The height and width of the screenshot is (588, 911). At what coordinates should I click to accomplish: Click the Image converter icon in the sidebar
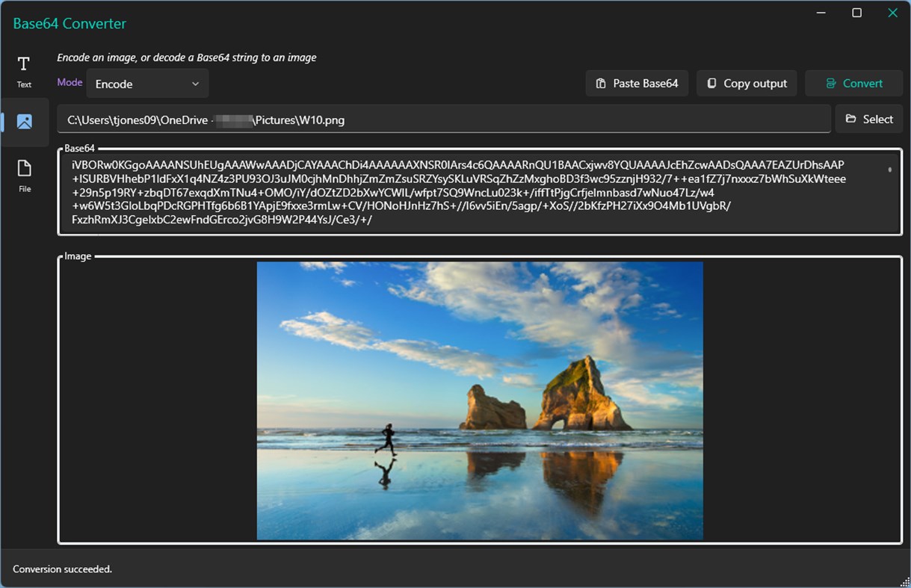(24, 121)
